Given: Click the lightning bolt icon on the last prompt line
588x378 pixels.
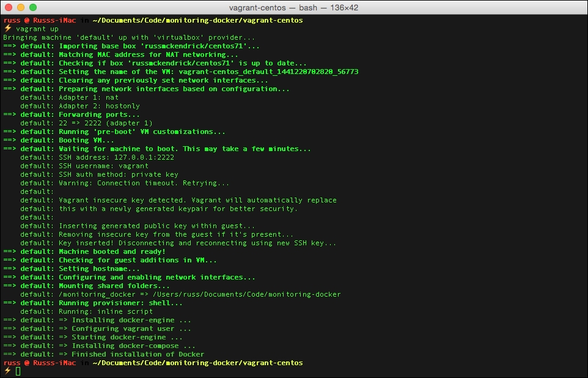Looking at the screenshot, I should tap(7, 371).
